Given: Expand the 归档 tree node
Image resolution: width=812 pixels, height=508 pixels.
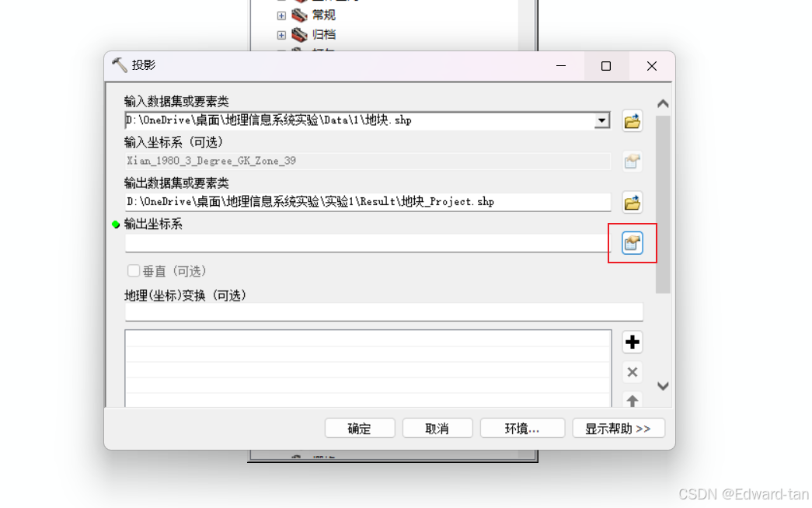Looking at the screenshot, I should click(x=281, y=35).
